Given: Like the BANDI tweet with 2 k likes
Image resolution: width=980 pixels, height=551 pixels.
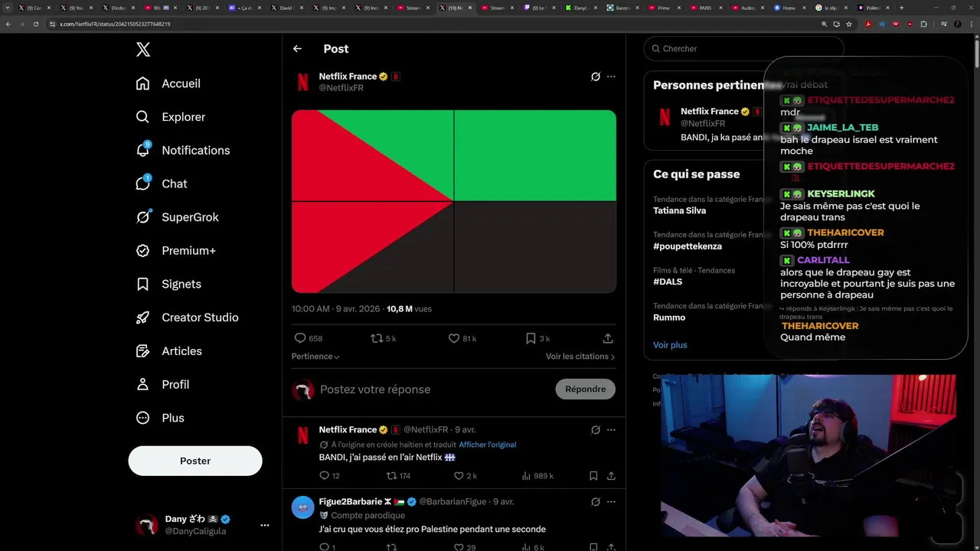Looking at the screenshot, I should [459, 476].
